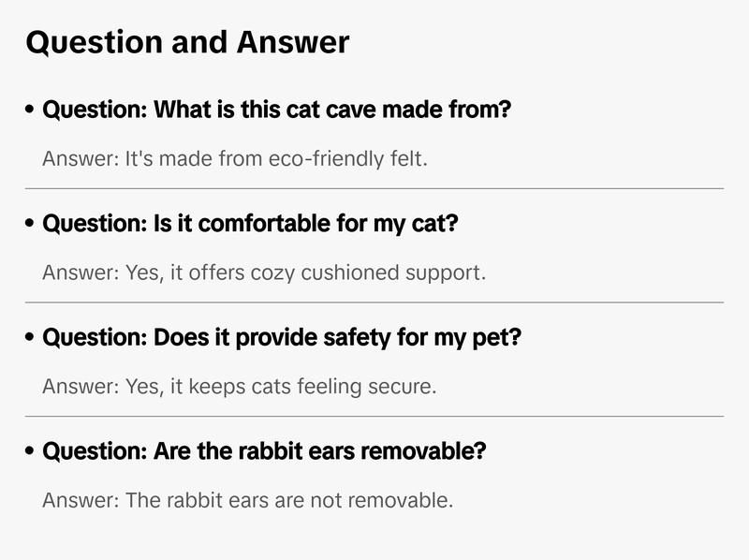The image size is (749, 560).
Task: Click bullet point beside the rabbit ears question
Action: [x=31, y=452]
